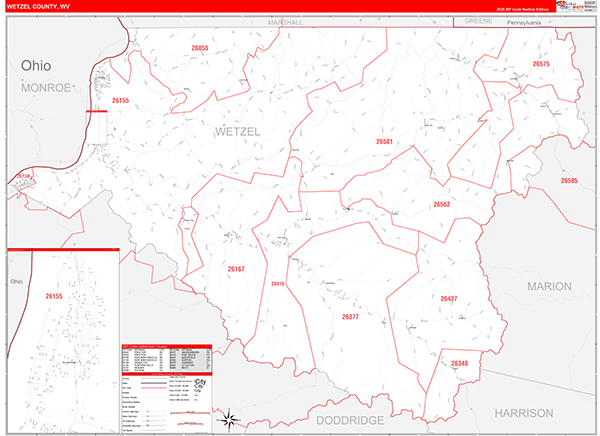Click the 'MARION' county label

pos(549,286)
